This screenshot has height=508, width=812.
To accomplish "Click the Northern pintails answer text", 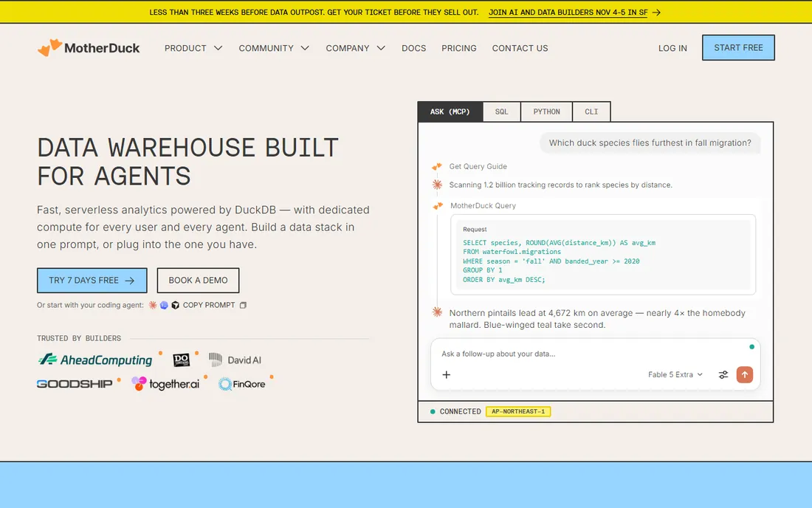I will point(597,319).
